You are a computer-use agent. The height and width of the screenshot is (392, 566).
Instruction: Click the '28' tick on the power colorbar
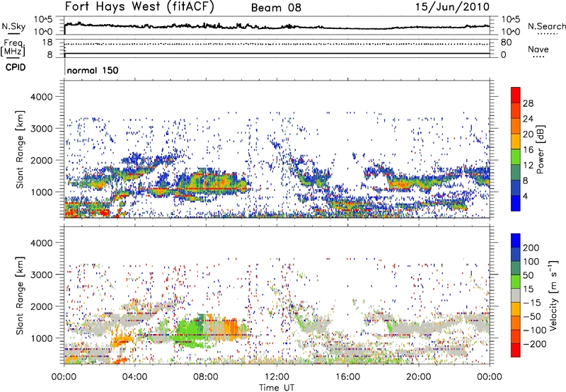tap(528, 103)
